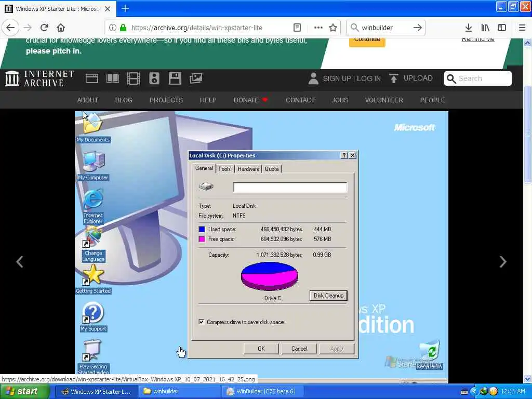Open the Audio speaker icon
The image size is (532, 399).
(154, 78)
